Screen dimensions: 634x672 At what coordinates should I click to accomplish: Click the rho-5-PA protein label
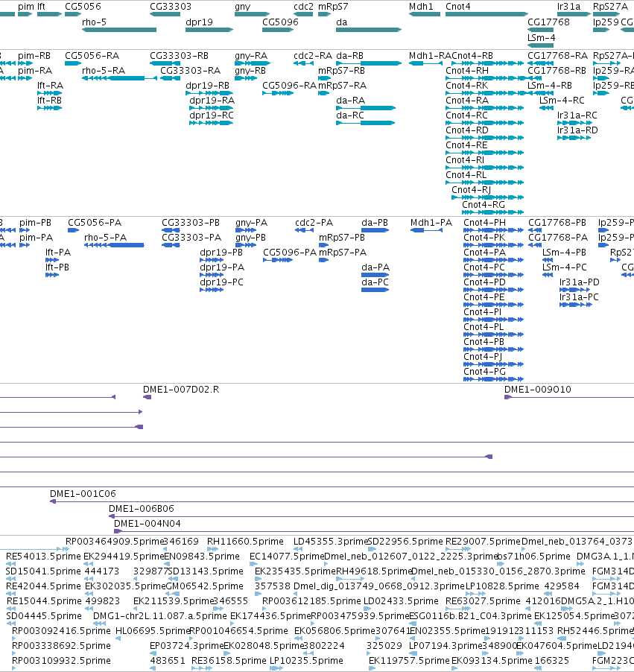(105, 237)
